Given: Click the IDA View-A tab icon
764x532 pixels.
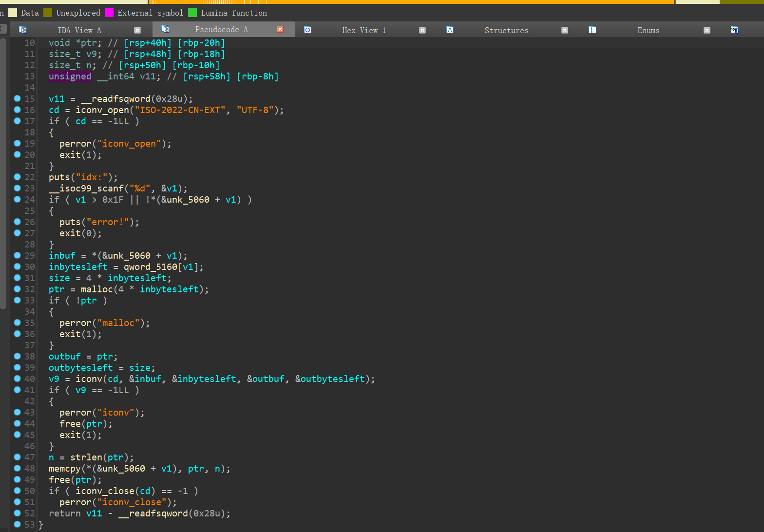Looking at the screenshot, I should pos(22,30).
